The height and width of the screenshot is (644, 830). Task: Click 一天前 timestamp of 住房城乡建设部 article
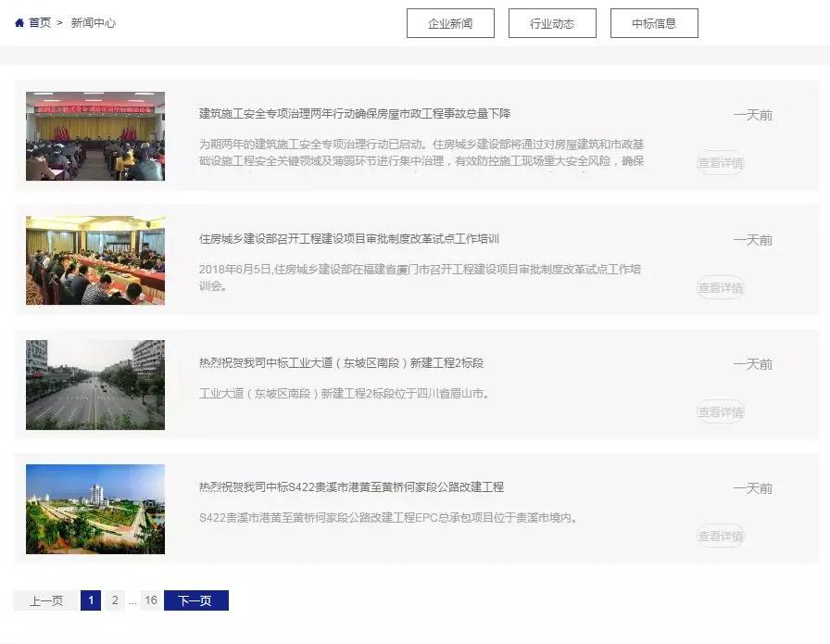click(753, 240)
